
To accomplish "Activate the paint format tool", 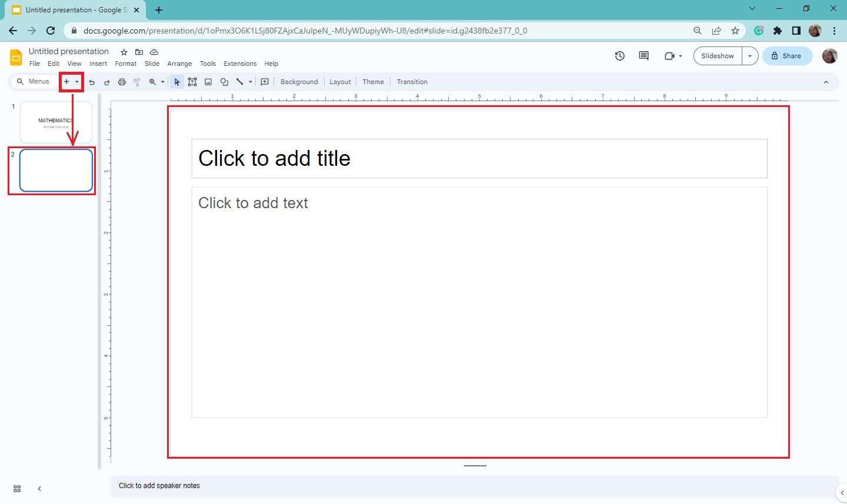I will coord(136,82).
